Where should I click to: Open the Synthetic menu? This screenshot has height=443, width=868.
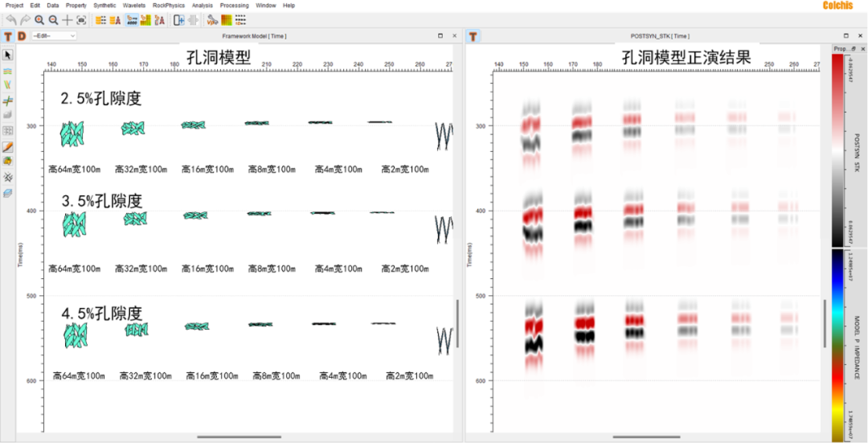point(104,6)
